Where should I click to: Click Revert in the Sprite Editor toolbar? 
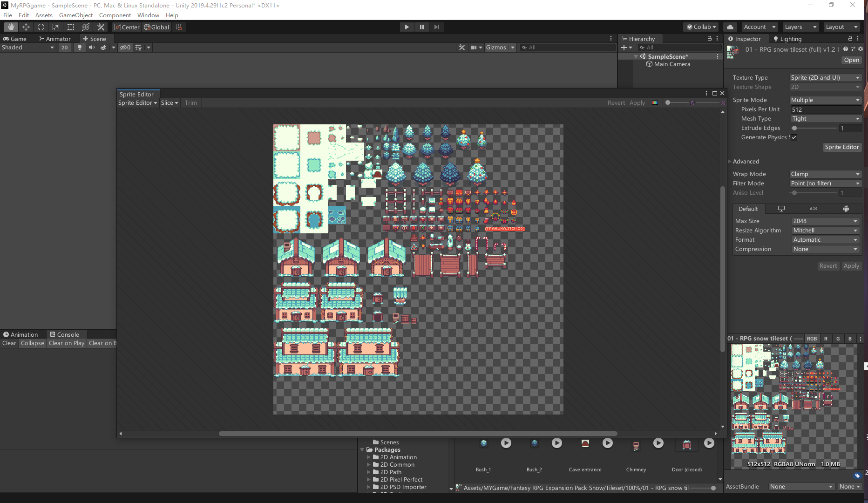(x=616, y=103)
